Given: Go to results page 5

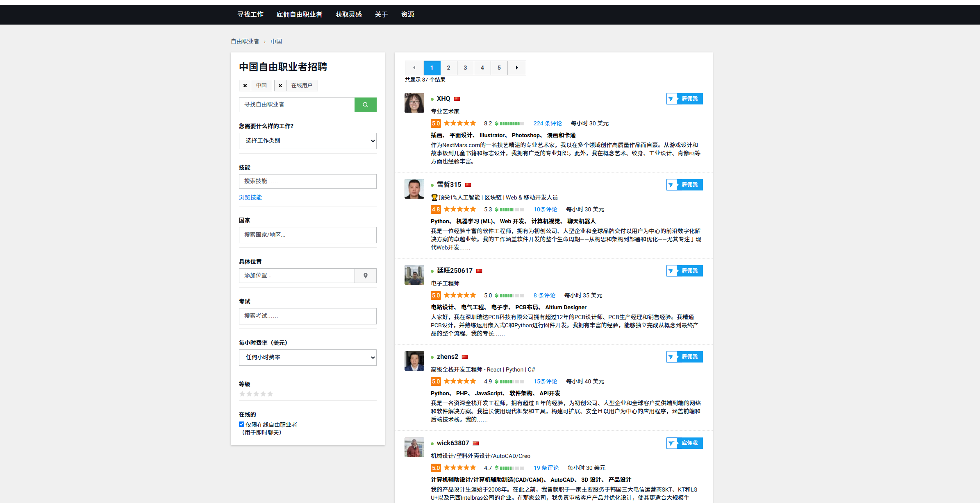Looking at the screenshot, I should [499, 68].
